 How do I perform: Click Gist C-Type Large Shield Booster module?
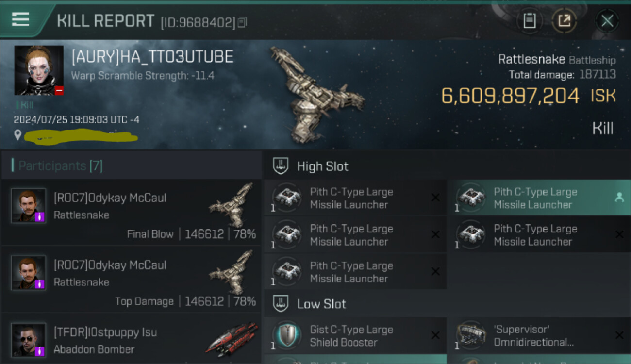pyautogui.click(x=355, y=336)
